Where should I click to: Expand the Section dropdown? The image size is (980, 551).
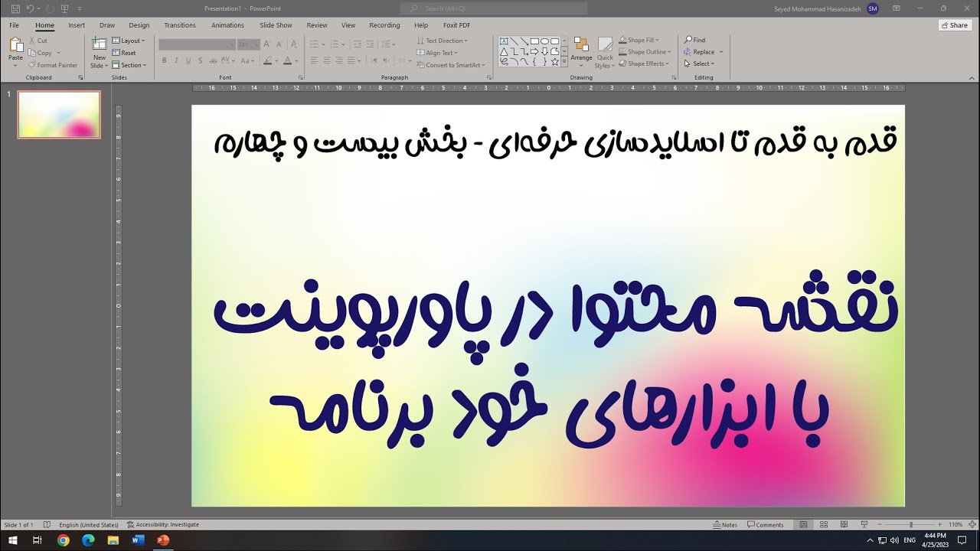point(129,65)
